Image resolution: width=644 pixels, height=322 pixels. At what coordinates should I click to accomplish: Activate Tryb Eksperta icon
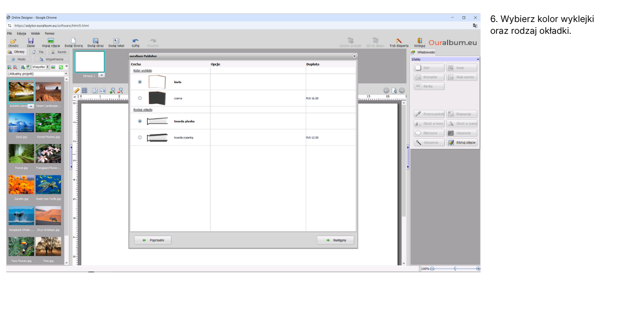click(x=399, y=41)
